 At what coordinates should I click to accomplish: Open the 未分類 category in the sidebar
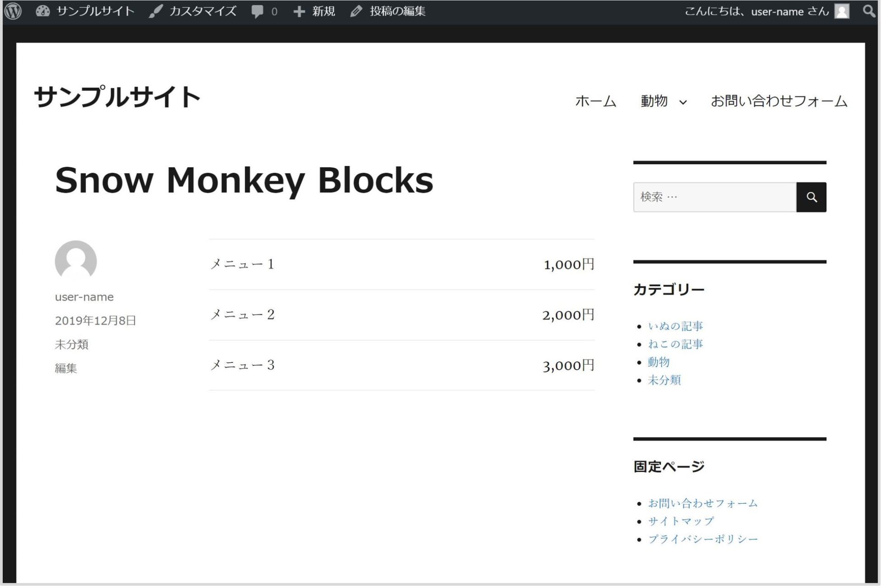pyautogui.click(x=664, y=380)
